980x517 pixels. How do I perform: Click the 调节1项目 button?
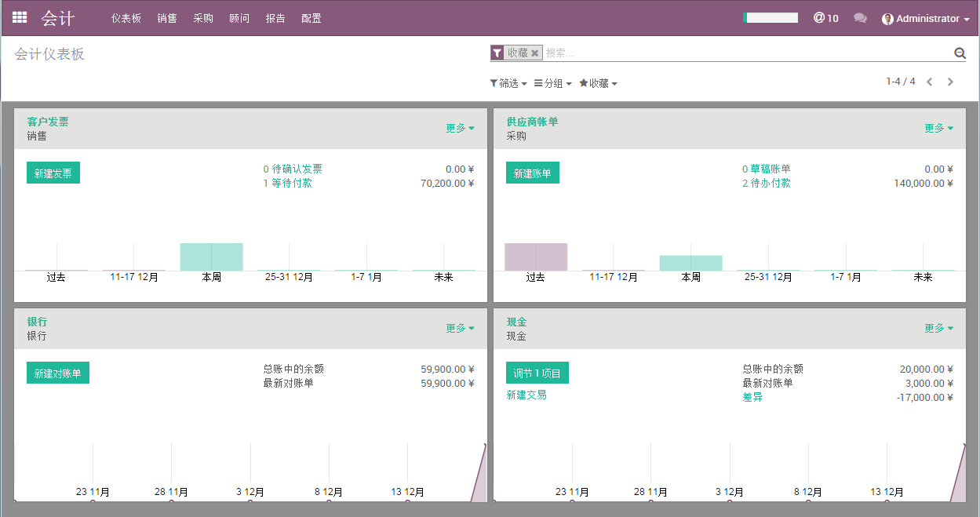(x=537, y=372)
